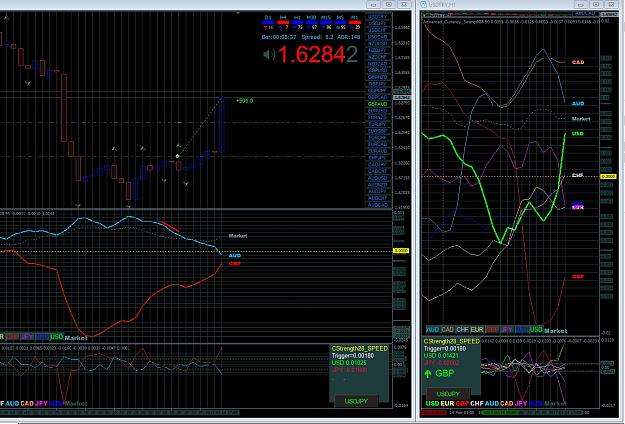Click the yellow 0.0000 level tag, right chart
Image resolution: width=625 pixels, height=424 pixels.
[x=608, y=176]
